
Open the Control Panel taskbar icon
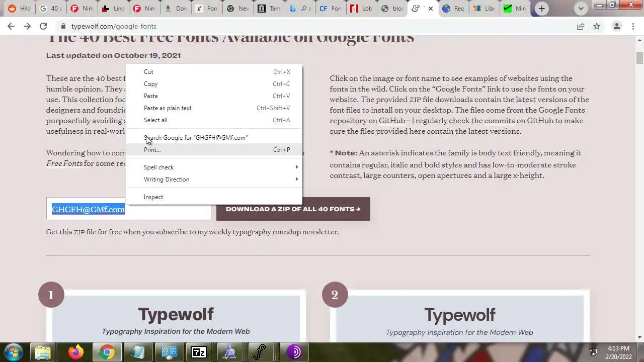coord(169,352)
